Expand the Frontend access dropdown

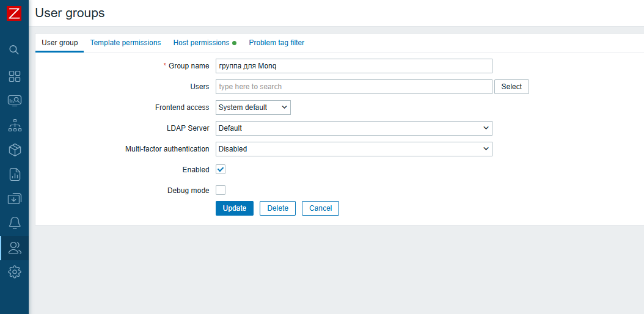tap(253, 108)
